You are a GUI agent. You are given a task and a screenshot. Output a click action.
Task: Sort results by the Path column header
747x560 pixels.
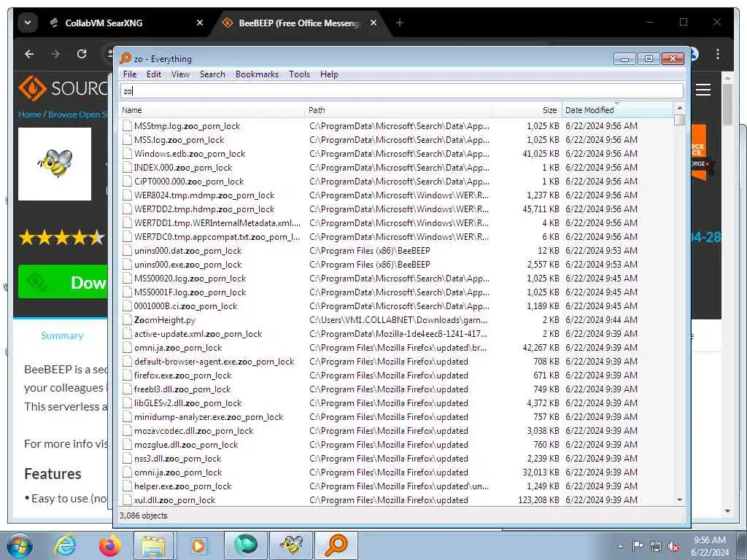[398, 110]
